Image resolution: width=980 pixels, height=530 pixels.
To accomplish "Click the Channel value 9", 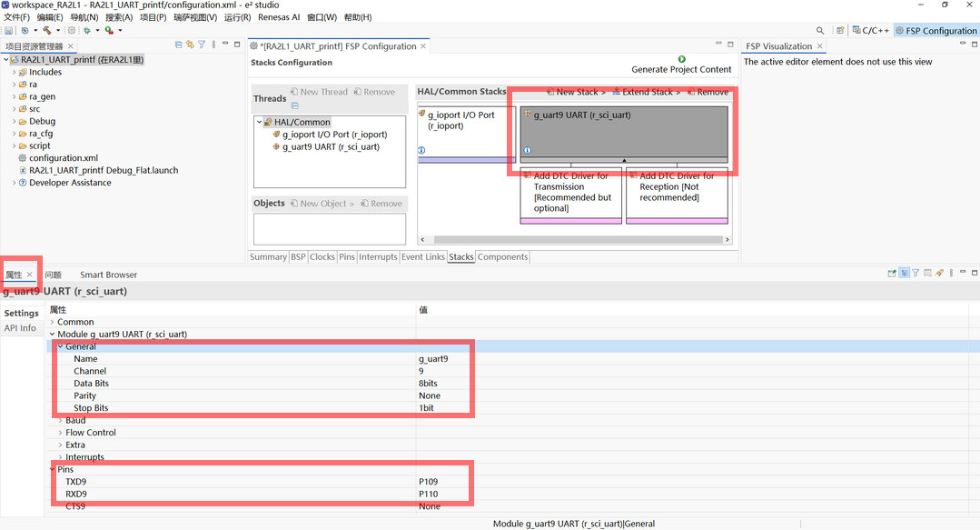I will pos(421,371).
